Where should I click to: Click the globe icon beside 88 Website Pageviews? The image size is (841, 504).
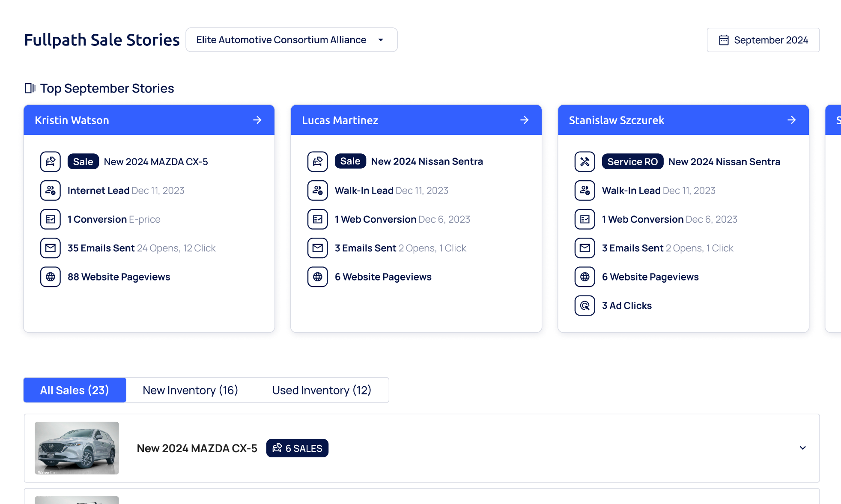coord(51,277)
